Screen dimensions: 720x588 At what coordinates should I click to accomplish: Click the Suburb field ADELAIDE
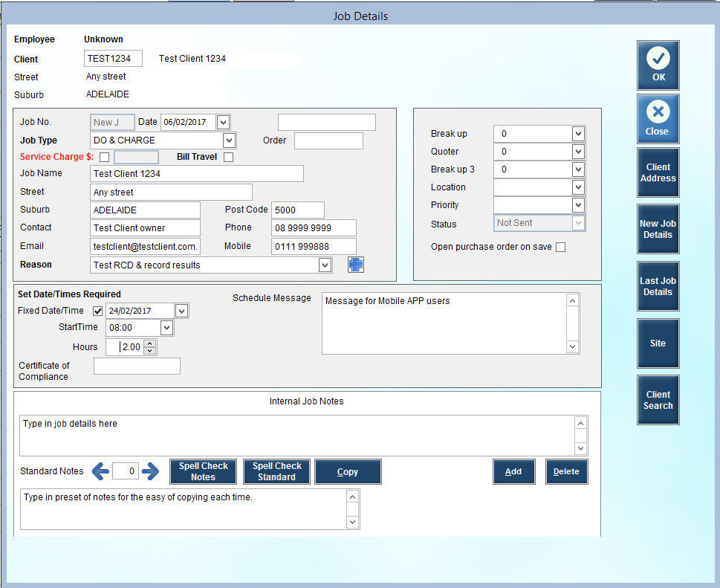click(145, 210)
